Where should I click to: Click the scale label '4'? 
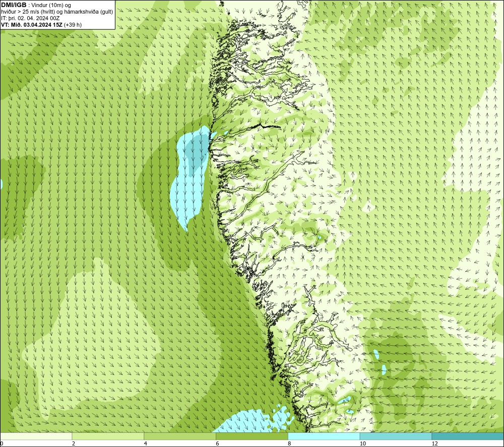(x=146, y=443)
